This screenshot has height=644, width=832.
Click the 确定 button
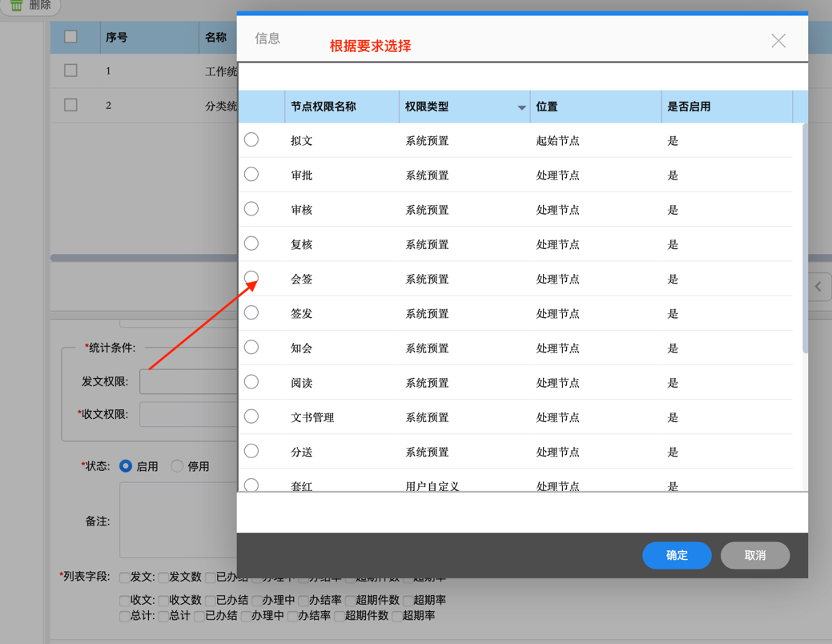tap(677, 555)
